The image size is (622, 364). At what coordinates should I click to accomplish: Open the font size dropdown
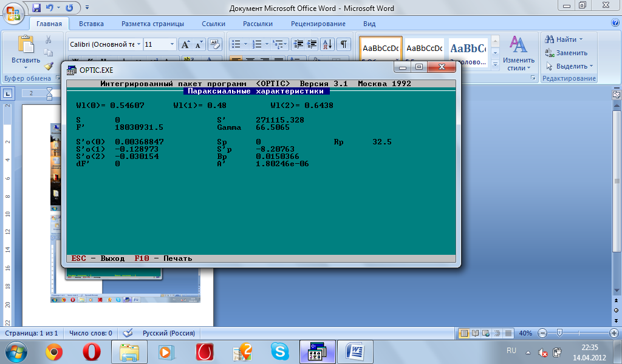[172, 44]
